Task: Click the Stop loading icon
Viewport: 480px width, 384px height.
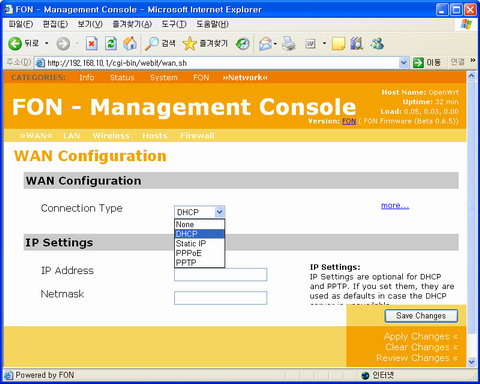Action: (91, 43)
